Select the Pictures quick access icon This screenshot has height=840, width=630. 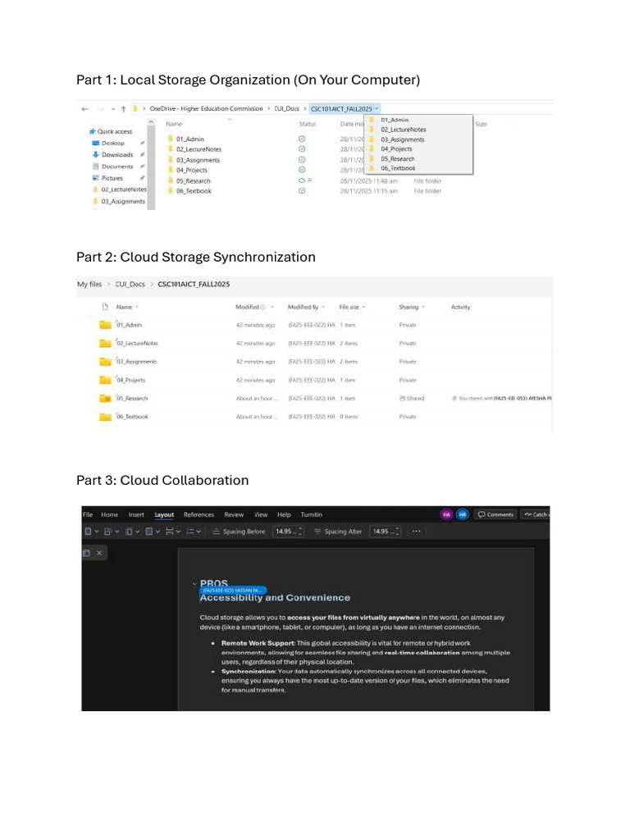(x=96, y=178)
